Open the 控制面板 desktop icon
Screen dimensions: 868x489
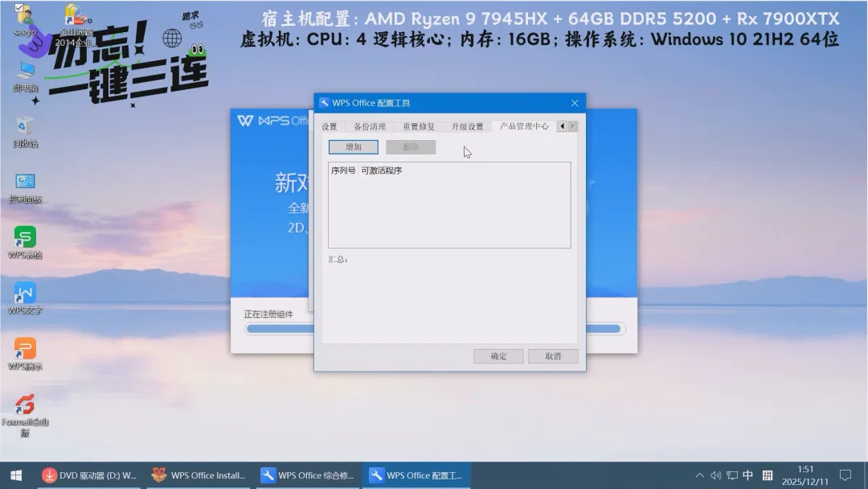click(x=25, y=188)
